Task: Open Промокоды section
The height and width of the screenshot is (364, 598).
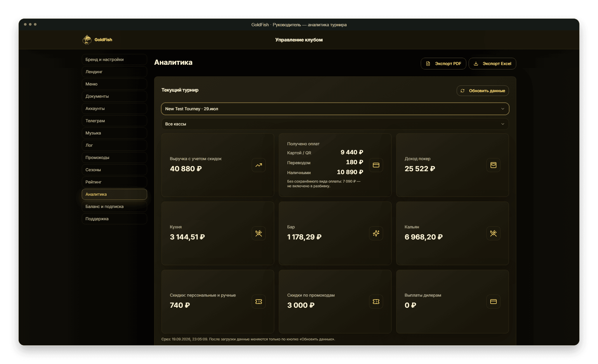Action: click(114, 157)
